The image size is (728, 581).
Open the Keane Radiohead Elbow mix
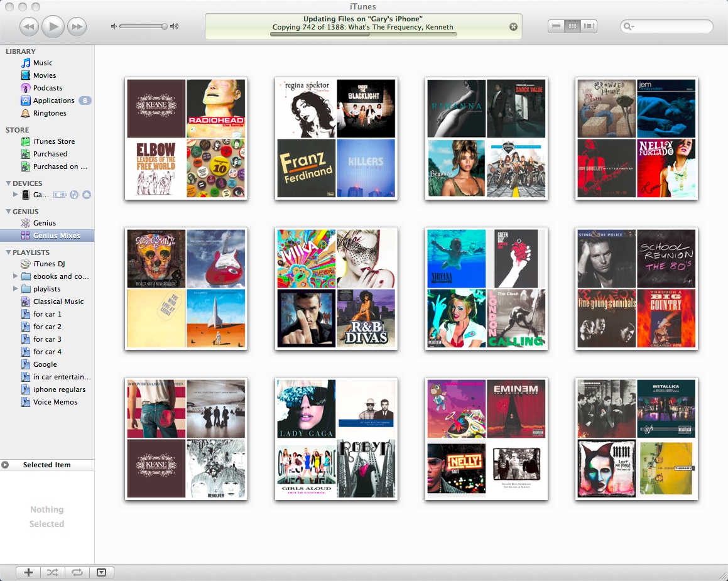[x=186, y=138]
